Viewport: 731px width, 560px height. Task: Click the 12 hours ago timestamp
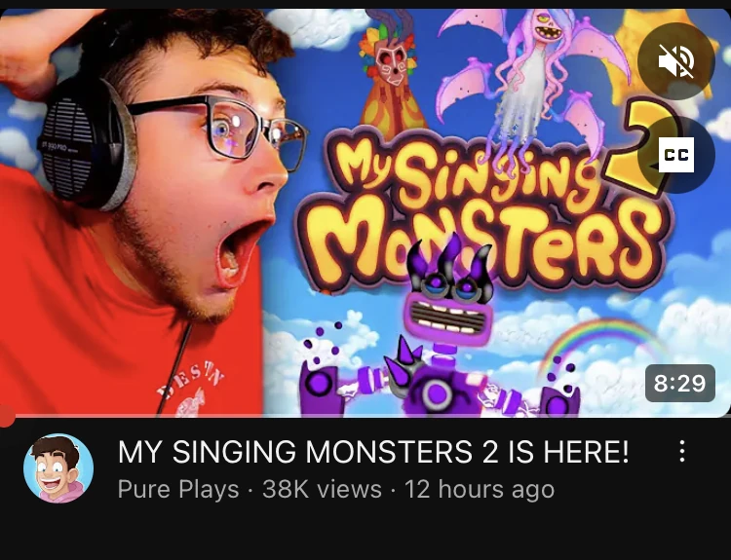(480, 489)
